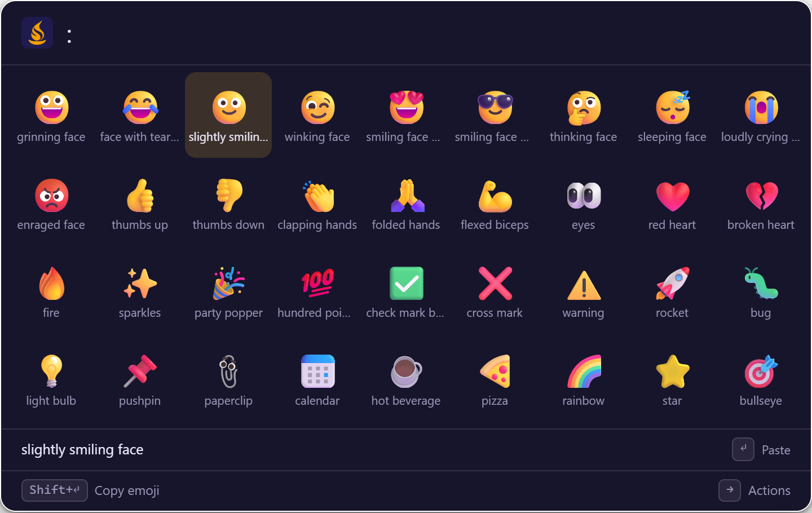Choose the cross mark emoji
This screenshot has width=812, height=513.
pos(495,291)
